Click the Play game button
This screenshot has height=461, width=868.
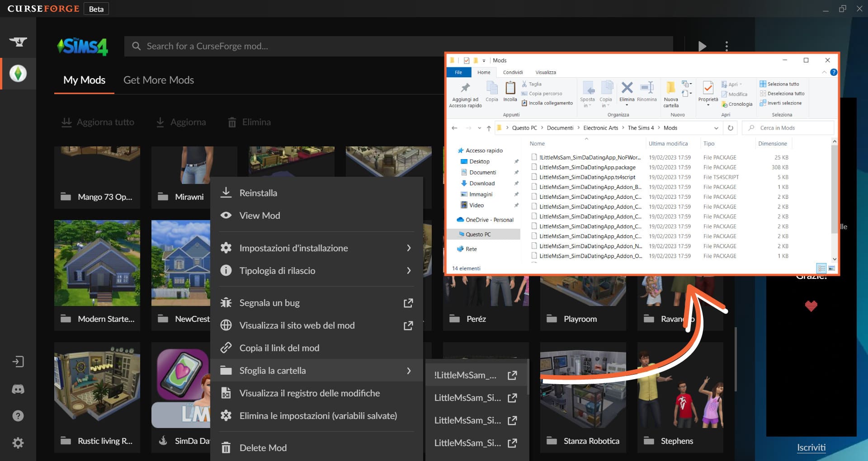(x=702, y=46)
